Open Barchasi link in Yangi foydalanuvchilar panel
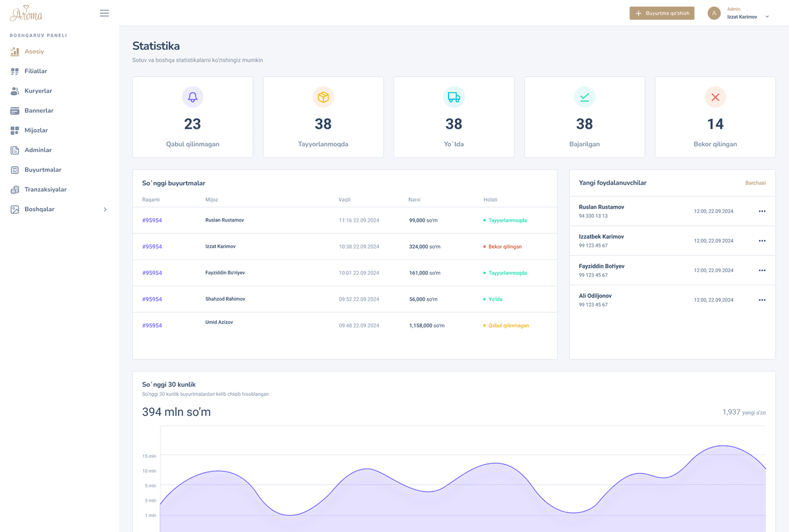 click(755, 183)
